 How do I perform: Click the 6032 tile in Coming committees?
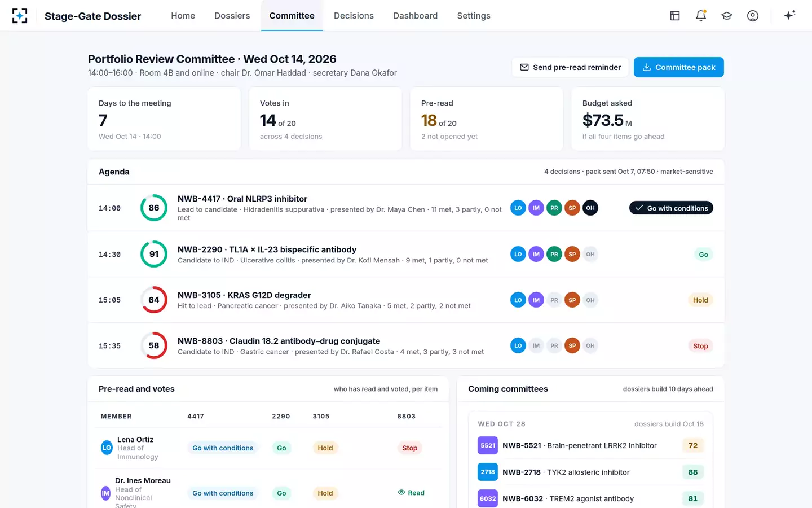488,499
